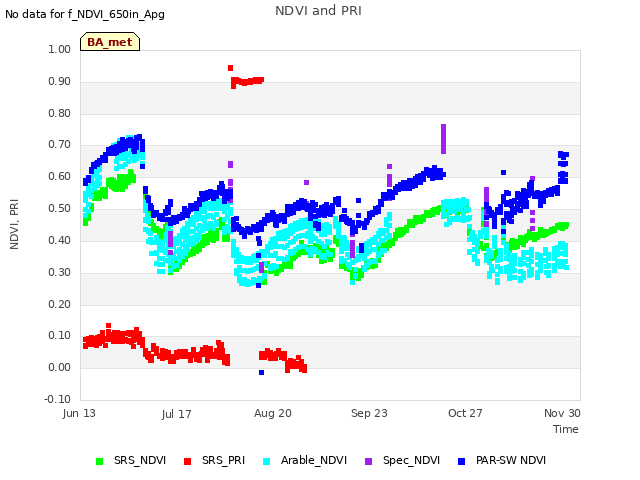Click the 0.20 y-axis tick label
The image size is (640, 480).
click(60, 304)
